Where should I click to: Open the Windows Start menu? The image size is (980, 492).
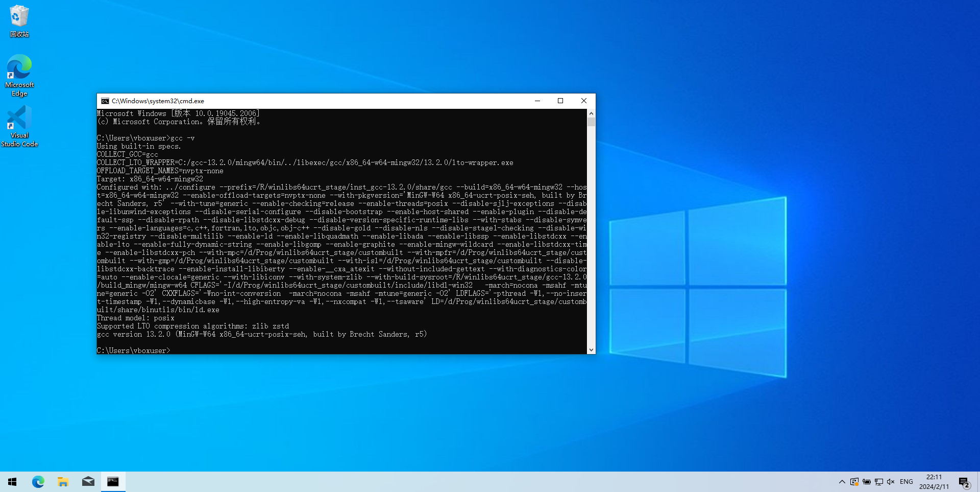12,482
